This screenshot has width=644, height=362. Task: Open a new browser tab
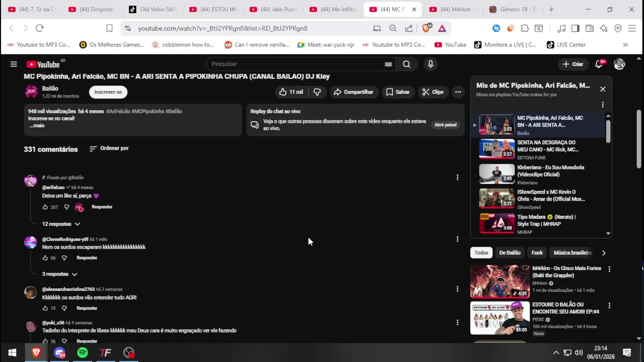[x=551, y=10]
